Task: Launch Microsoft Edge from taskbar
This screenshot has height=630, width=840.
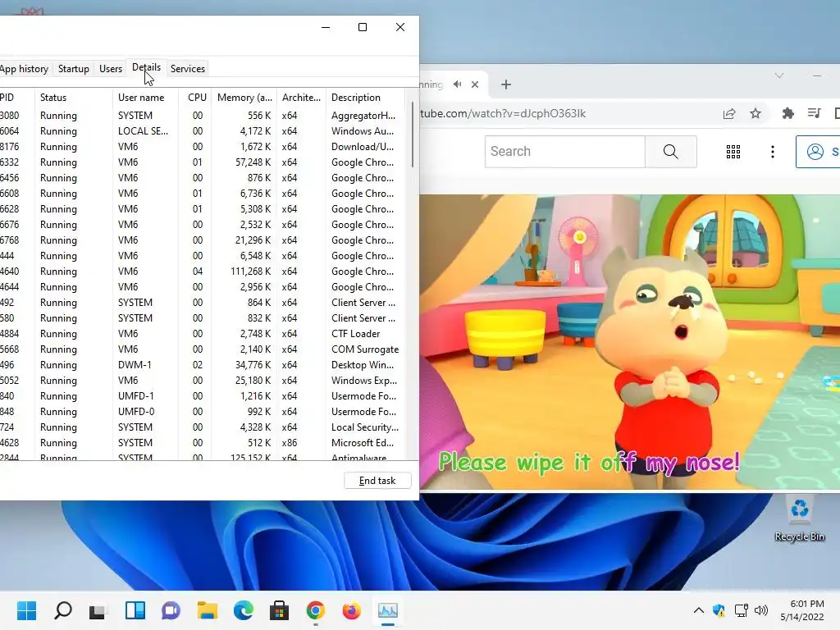Action: 243,610
